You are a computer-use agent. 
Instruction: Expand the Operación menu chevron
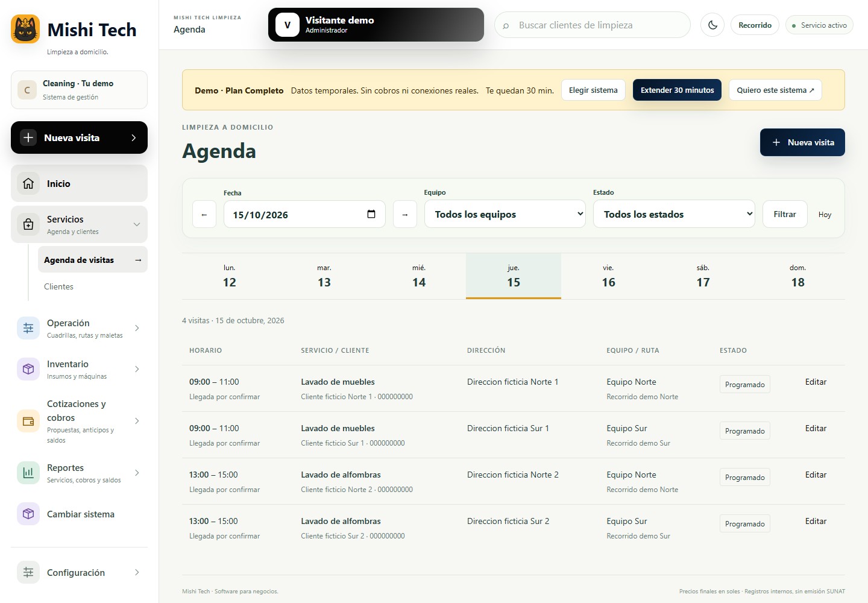point(137,328)
